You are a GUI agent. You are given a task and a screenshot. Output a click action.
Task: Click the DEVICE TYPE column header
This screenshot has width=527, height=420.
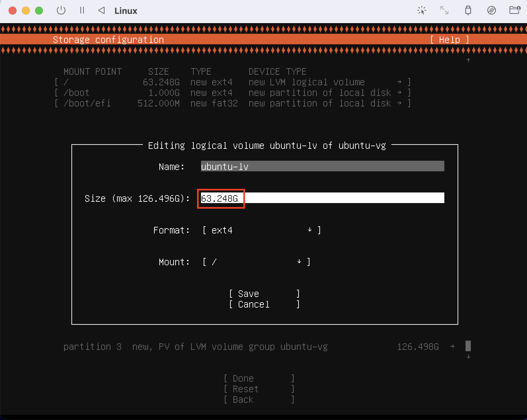click(277, 71)
